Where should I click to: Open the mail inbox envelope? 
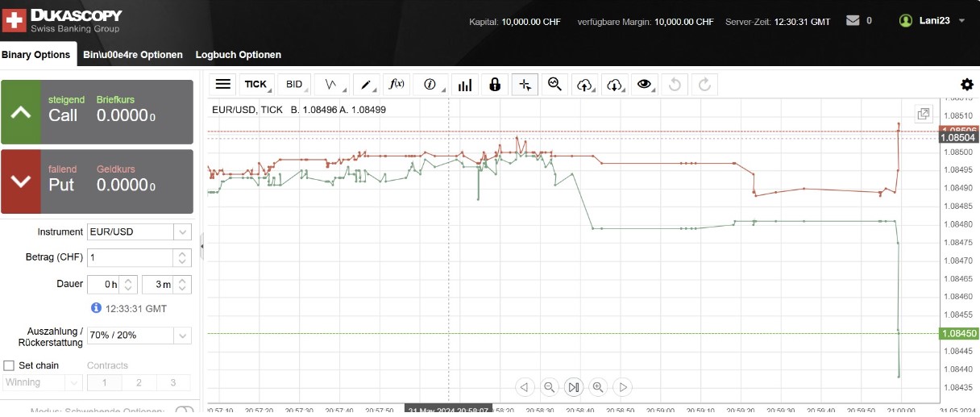(853, 21)
